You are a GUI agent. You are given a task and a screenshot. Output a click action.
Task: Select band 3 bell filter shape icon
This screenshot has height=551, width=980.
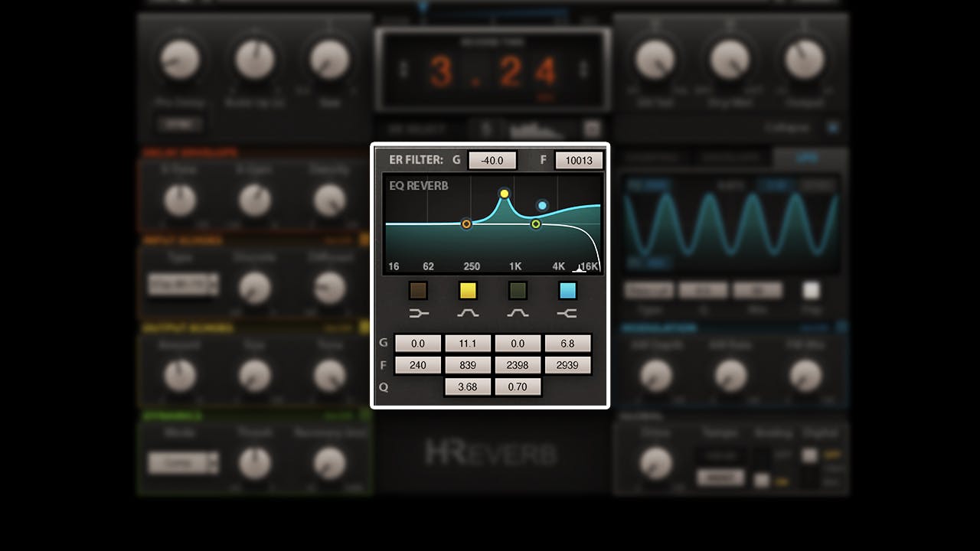click(x=519, y=311)
